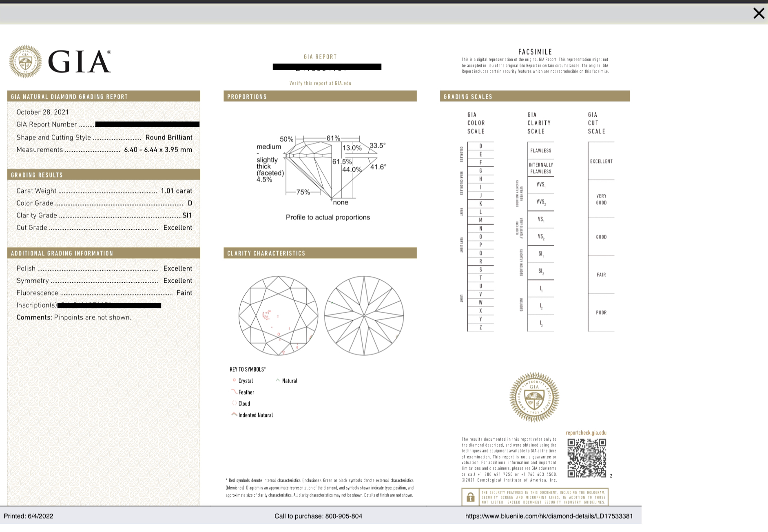
Task: Click 'Call to purchase: 800-905-804' footer text
Action: pos(318,516)
